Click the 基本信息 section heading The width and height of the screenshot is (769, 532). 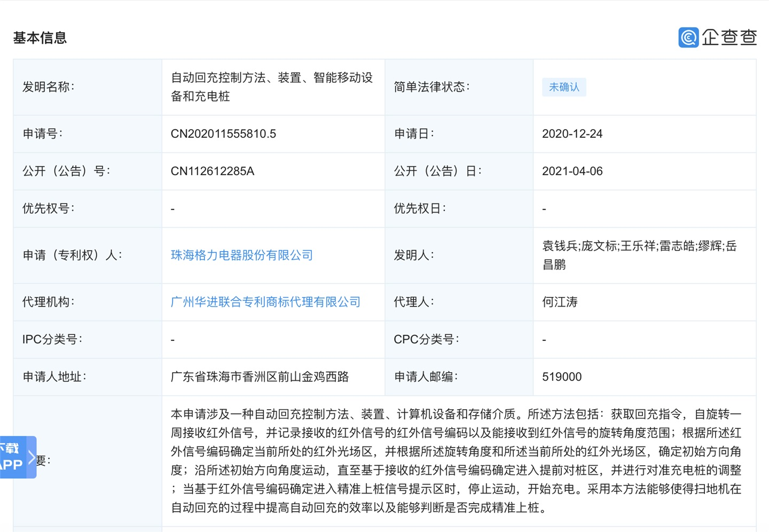pos(40,38)
